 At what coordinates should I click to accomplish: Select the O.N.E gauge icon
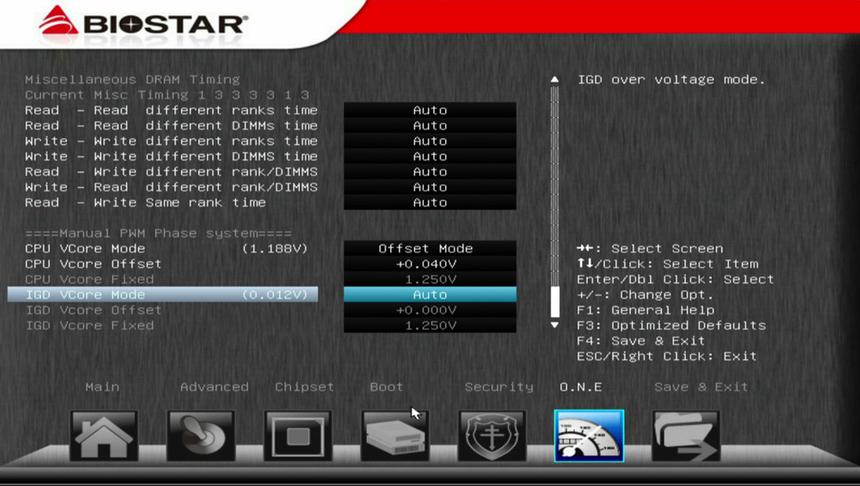(589, 436)
